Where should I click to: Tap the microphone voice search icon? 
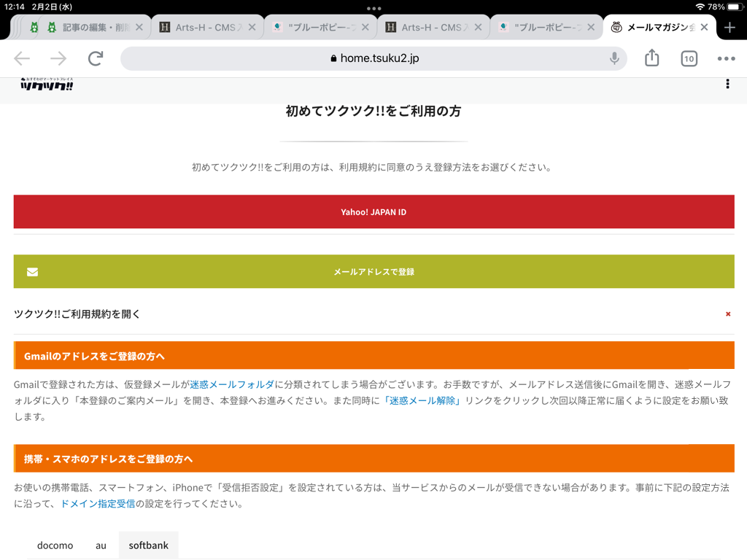click(615, 58)
